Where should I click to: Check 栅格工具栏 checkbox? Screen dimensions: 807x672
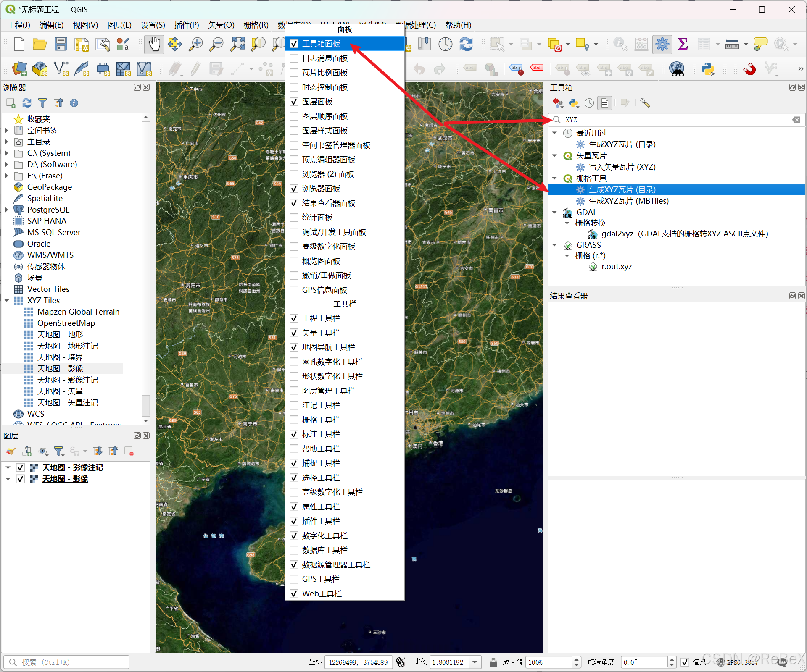coord(294,420)
